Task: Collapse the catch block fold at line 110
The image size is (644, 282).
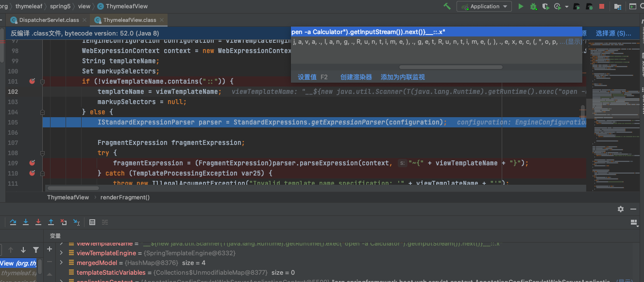Action: (x=42, y=173)
